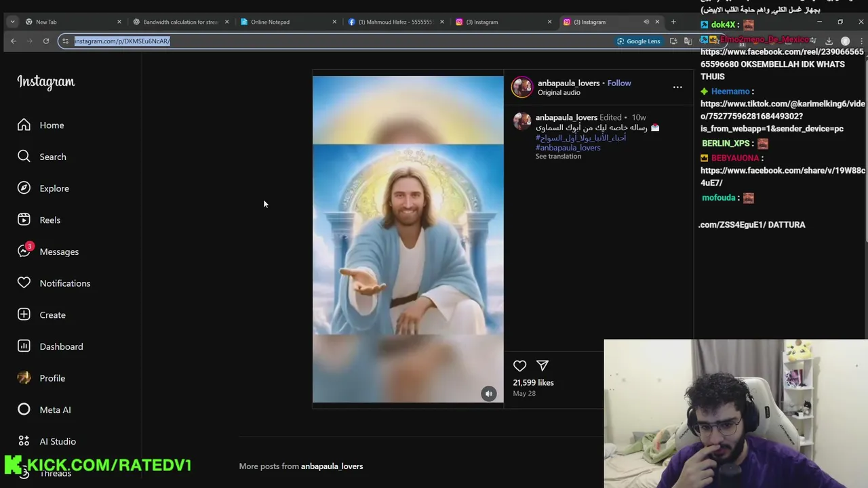Close the Online Notepad tab
This screenshot has height=488, width=868.
point(334,22)
